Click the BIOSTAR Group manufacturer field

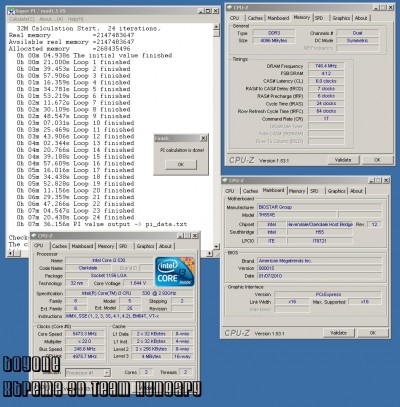click(320, 207)
